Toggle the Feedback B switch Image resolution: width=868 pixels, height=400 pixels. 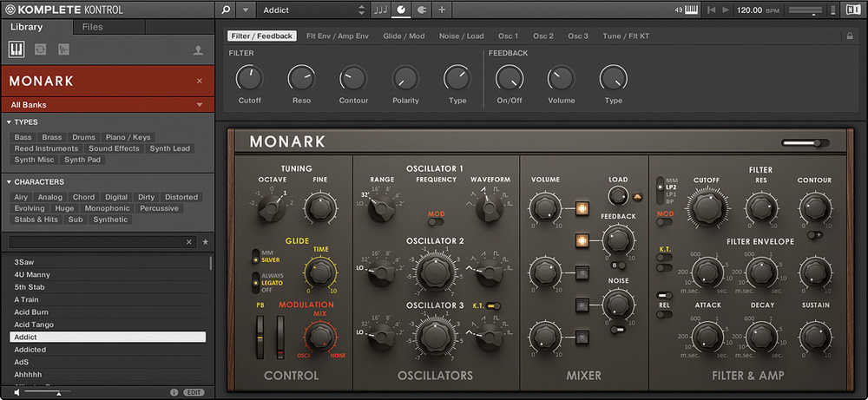coord(618,265)
